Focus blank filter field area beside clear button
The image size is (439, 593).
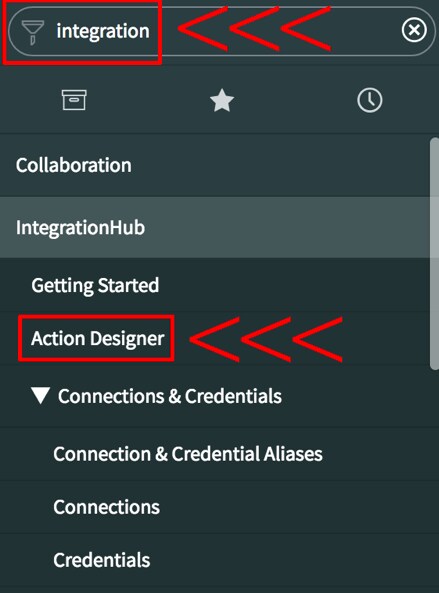[365, 31]
